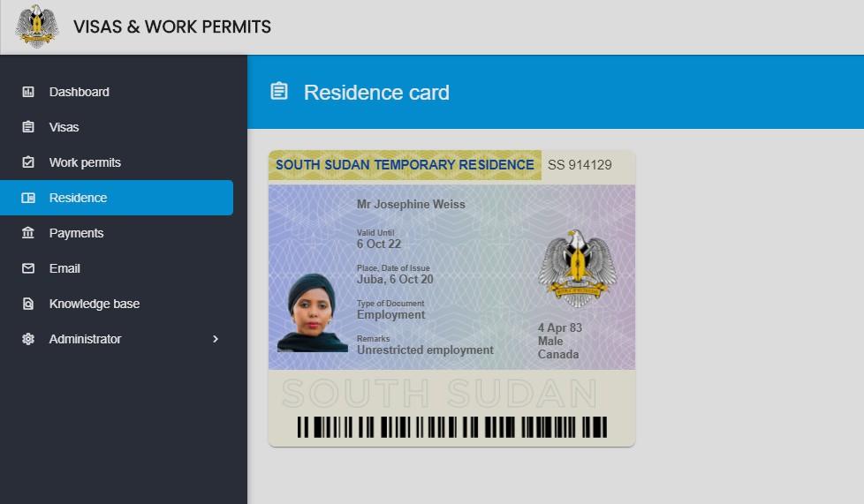
Task: Expand the Administrator submenu chevron
Action: tap(216, 339)
